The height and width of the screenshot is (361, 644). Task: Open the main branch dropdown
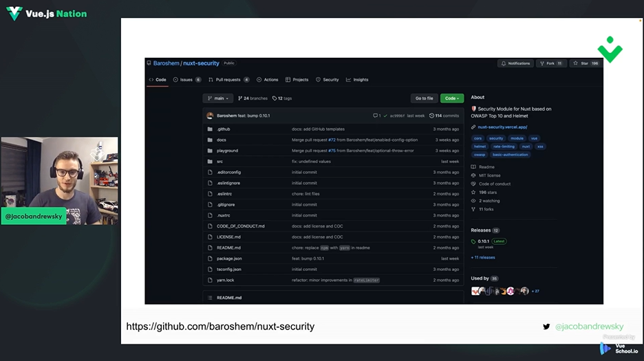(217, 98)
